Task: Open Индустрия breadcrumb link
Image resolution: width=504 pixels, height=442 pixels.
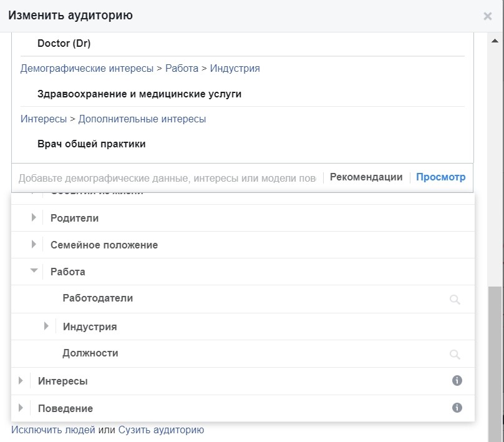Action: [x=235, y=68]
